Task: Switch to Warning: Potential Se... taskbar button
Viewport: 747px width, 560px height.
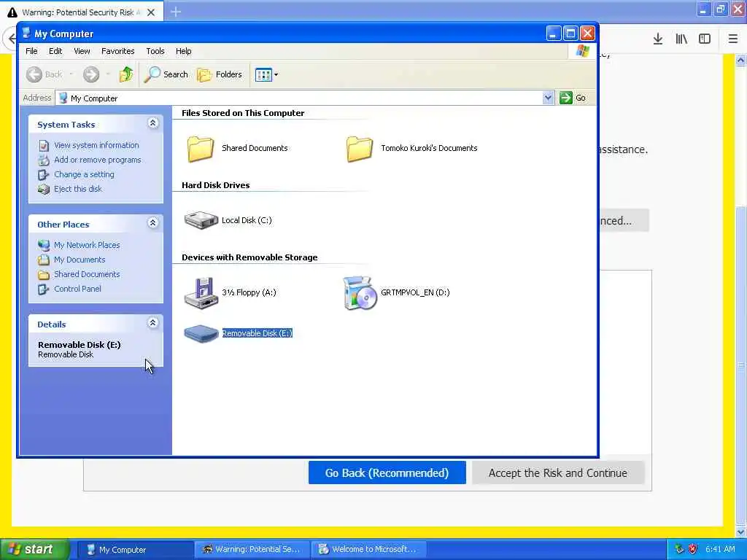Action: click(x=252, y=550)
